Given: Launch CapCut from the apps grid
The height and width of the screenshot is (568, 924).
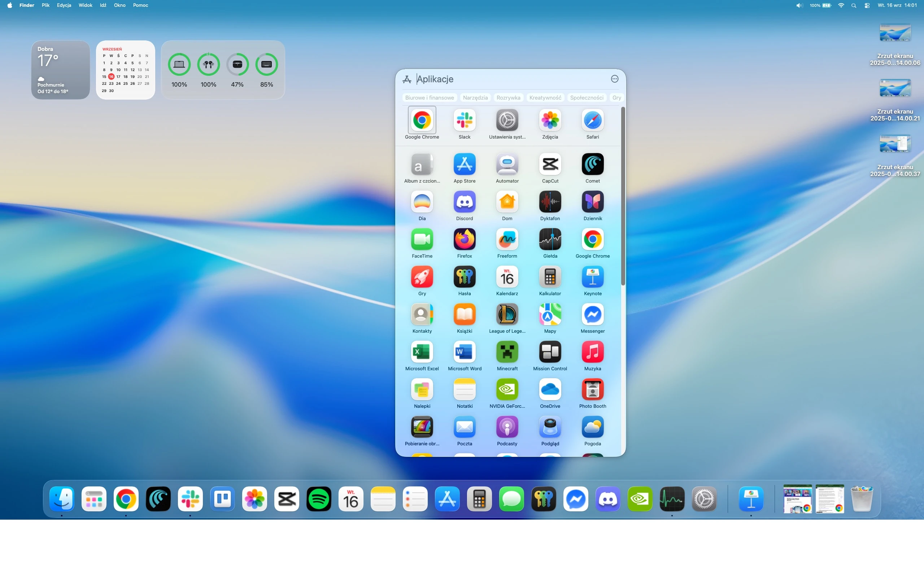Looking at the screenshot, I should tap(550, 164).
